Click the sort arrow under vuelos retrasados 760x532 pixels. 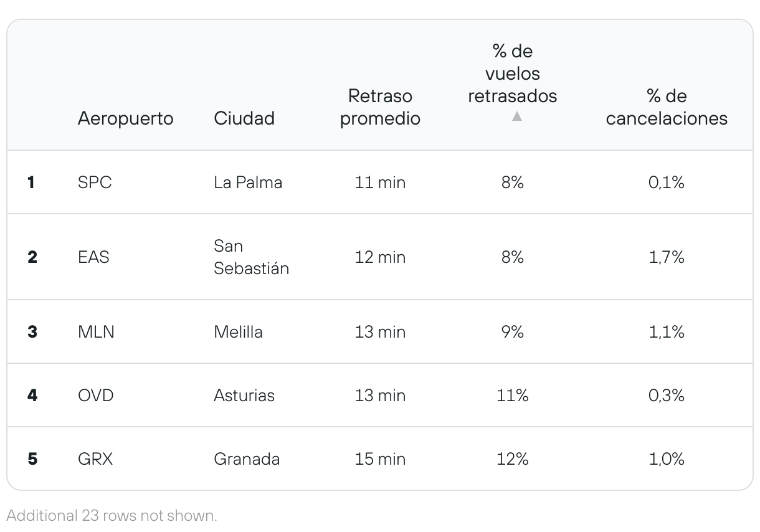516,116
